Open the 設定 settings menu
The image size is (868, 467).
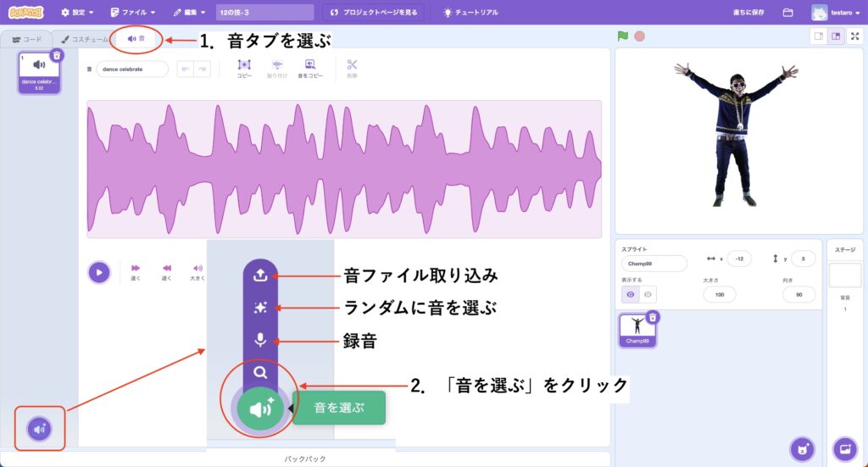tap(77, 12)
